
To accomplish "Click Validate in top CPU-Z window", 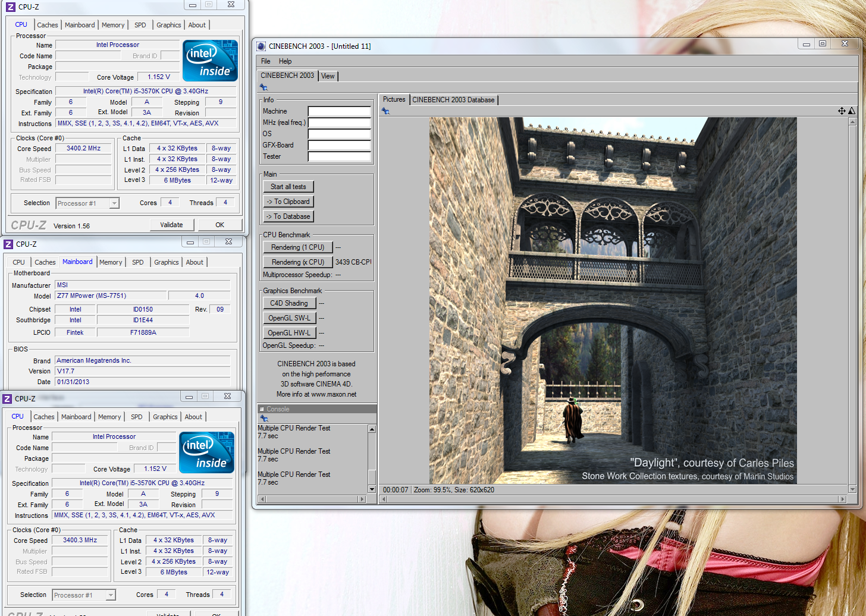I will (171, 225).
